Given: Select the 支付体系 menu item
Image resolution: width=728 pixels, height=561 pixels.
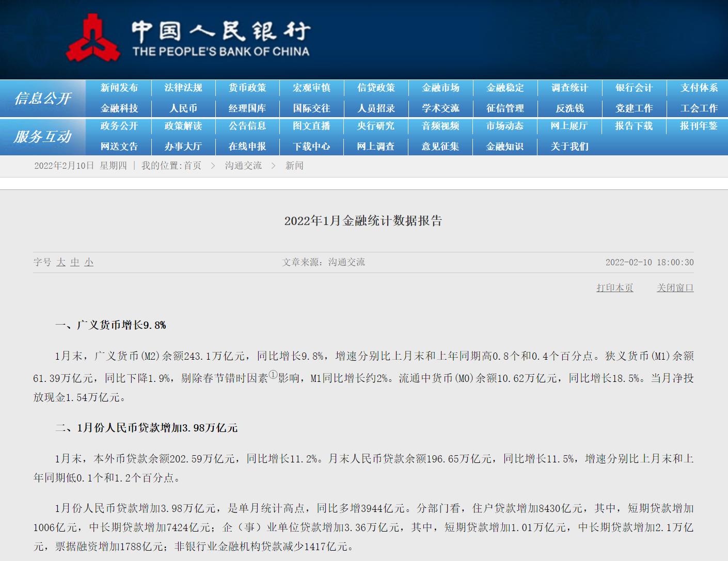Looking at the screenshot, I should tap(699, 88).
